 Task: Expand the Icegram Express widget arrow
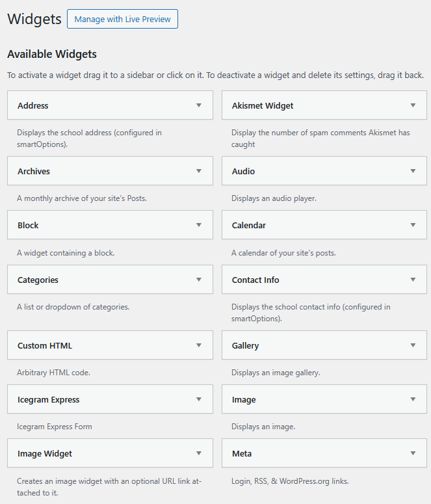[199, 399]
